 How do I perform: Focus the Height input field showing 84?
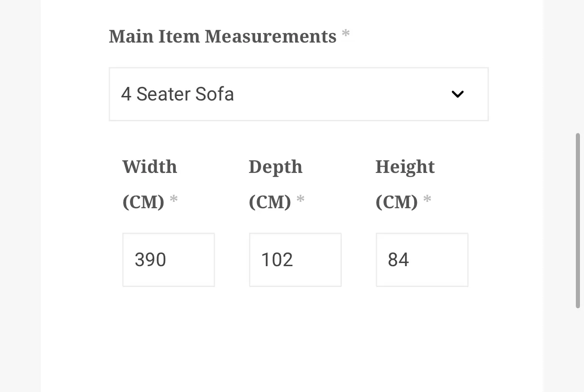point(422,260)
